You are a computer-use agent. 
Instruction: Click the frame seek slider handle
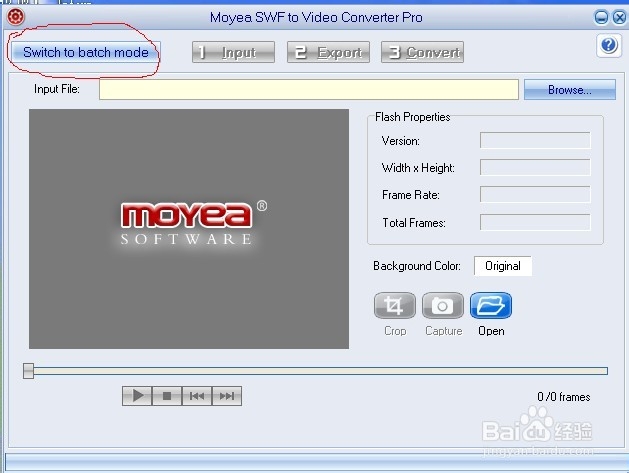click(x=28, y=371)
